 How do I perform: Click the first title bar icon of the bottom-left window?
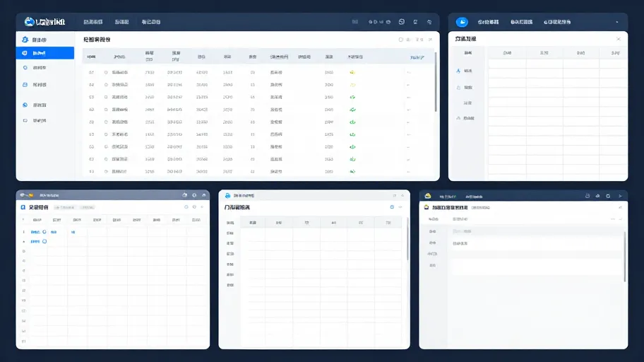click(x=185, y=195)
